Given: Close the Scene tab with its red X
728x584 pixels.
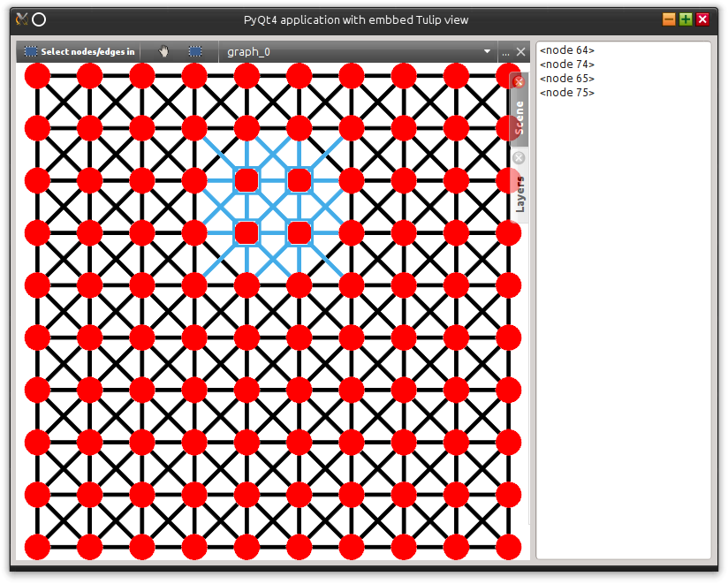Looking at the screenshot, I should [x=519, y=81].
